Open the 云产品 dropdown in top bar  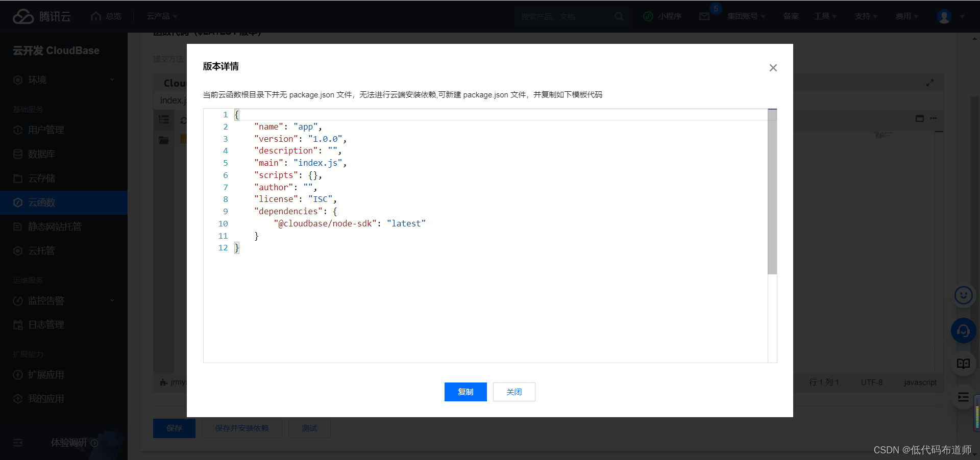161,16
